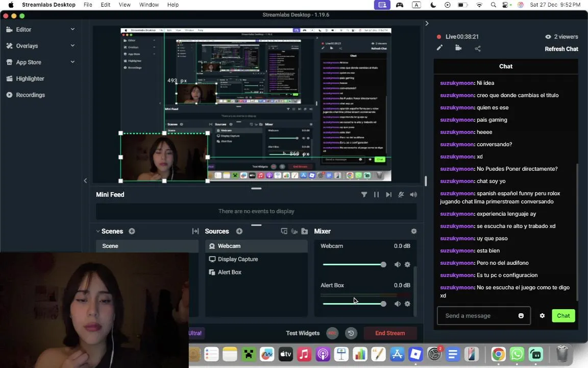Toggle mute for Mini Feed event sounds

click(401, 195)
